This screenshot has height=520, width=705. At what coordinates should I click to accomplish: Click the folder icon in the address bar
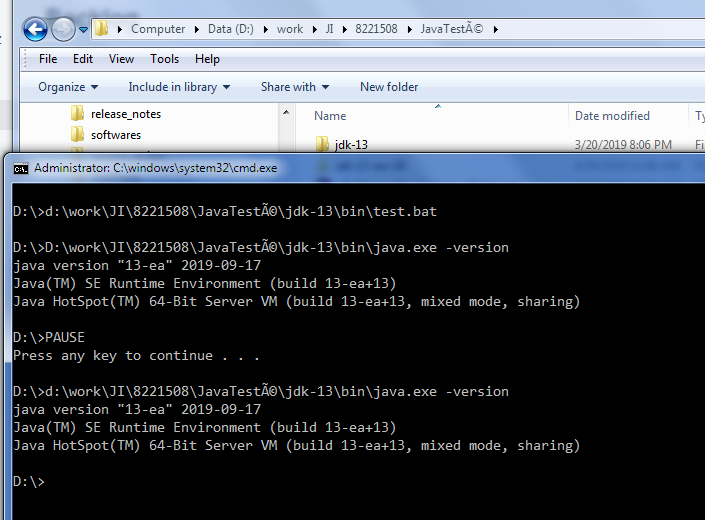tap(103, 28)
